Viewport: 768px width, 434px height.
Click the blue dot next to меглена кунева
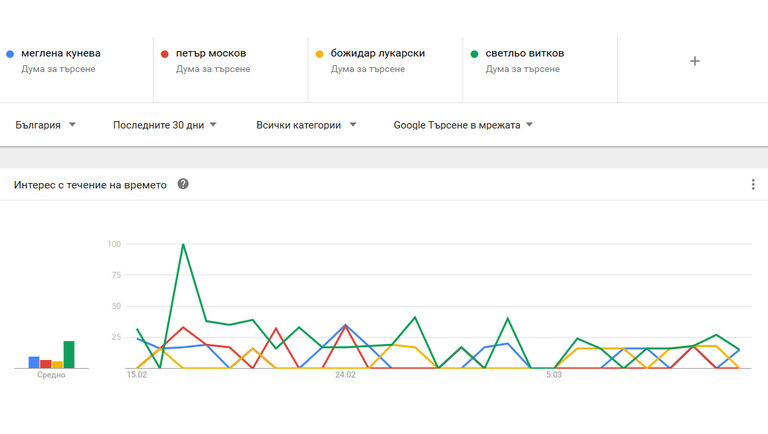(x=10, y=54)
